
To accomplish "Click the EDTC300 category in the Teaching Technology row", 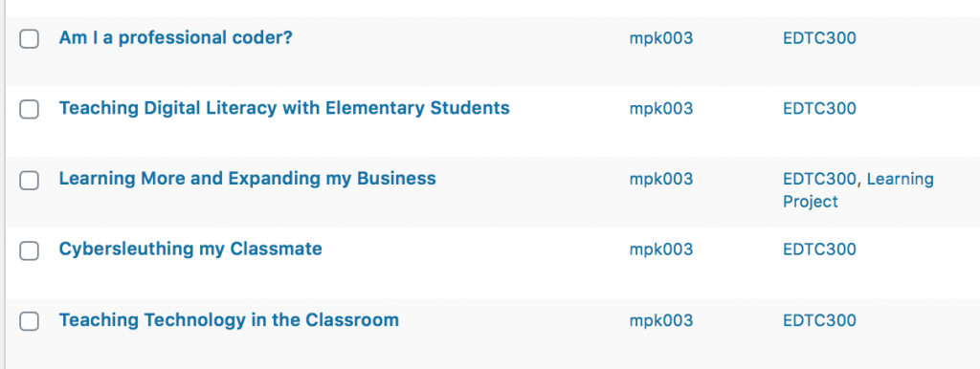I will (x=819, y=320).
